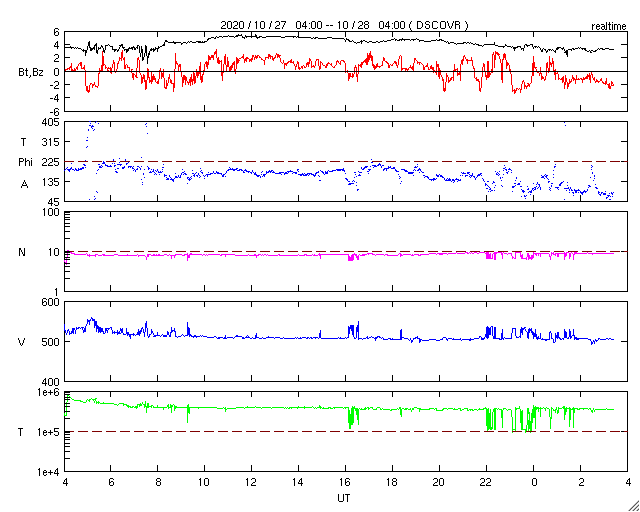
Task: Click the "N" density axis label
Action: pos(22,252)
